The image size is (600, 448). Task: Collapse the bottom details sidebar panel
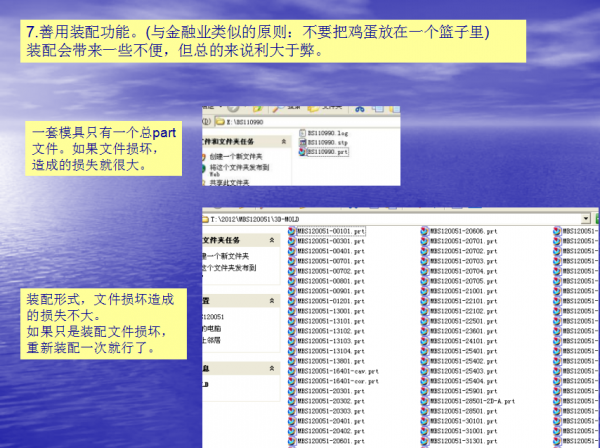pos(272,368)
